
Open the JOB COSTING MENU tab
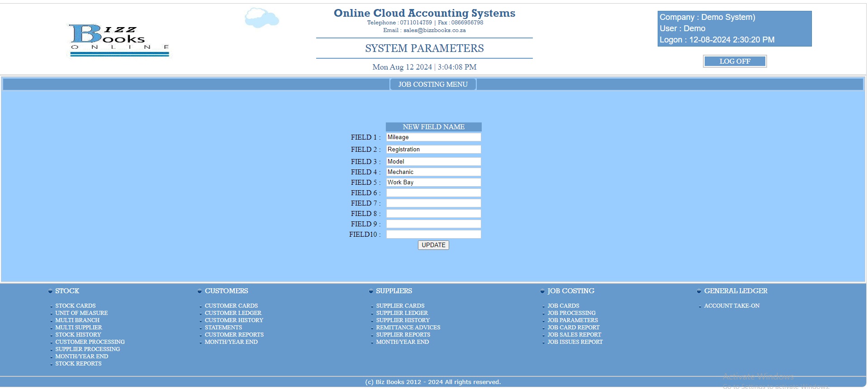click(x=433, y=84)
